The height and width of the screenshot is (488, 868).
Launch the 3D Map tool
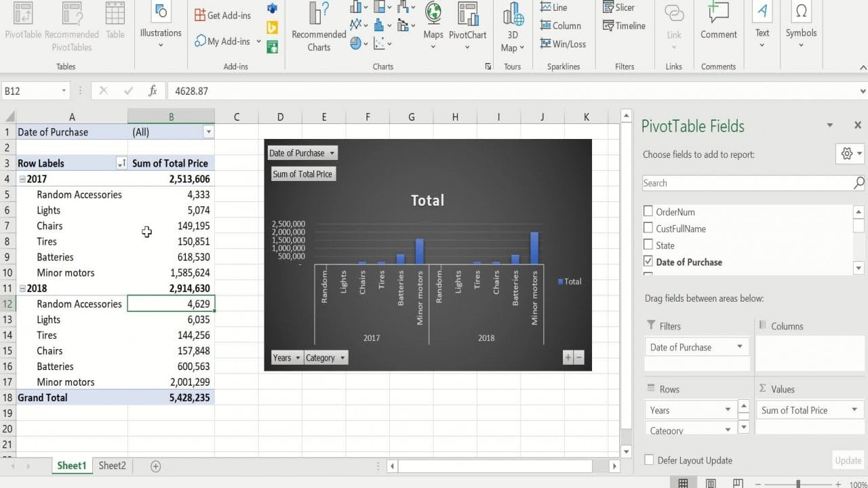point(513,15)
